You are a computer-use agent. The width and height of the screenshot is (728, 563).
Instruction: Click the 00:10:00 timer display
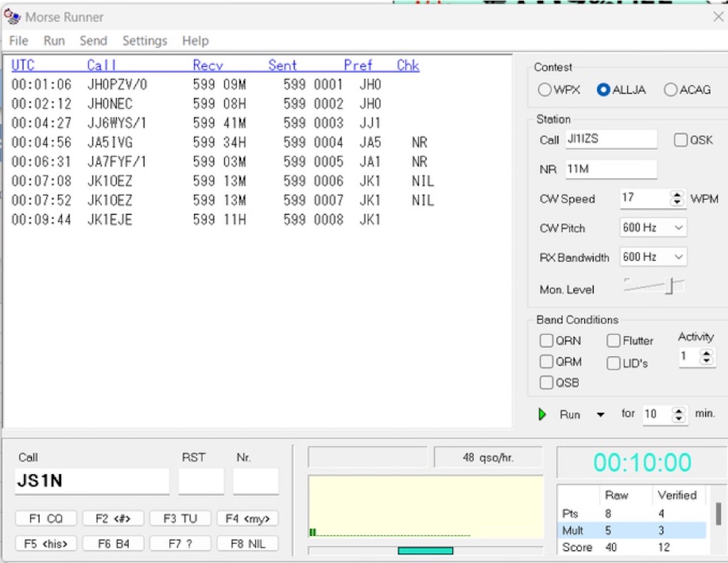(x=642, y=463)
